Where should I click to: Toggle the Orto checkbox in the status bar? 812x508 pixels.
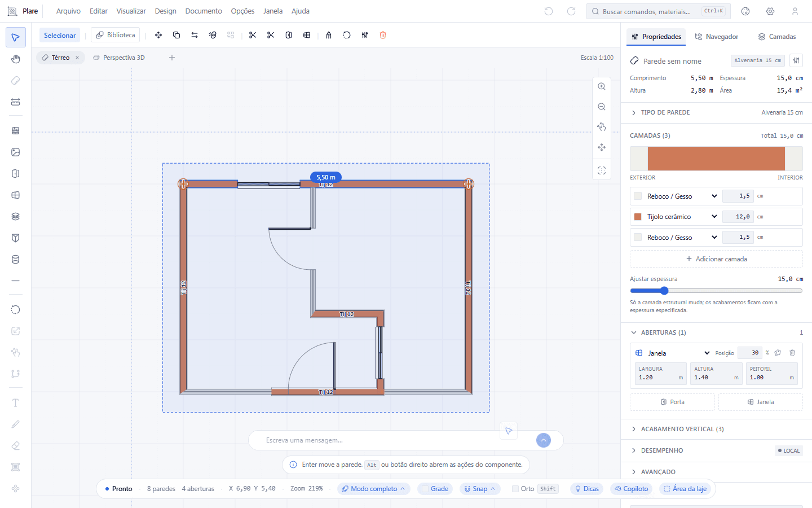(515, 489)
